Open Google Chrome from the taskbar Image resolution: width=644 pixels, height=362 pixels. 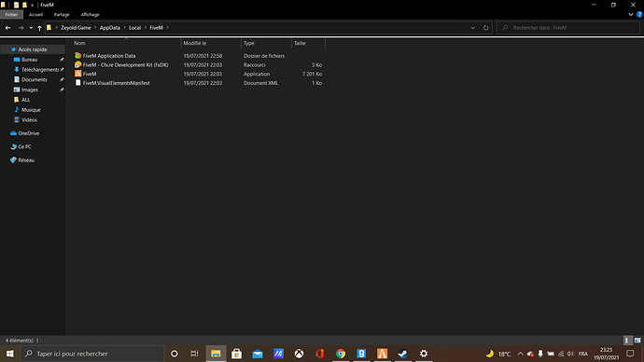pos(341,354)
